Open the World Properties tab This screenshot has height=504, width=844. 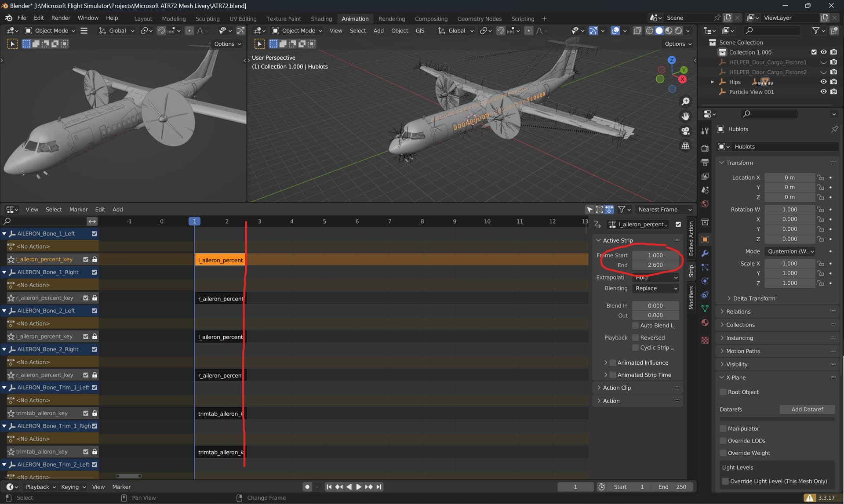pos(705,203)
